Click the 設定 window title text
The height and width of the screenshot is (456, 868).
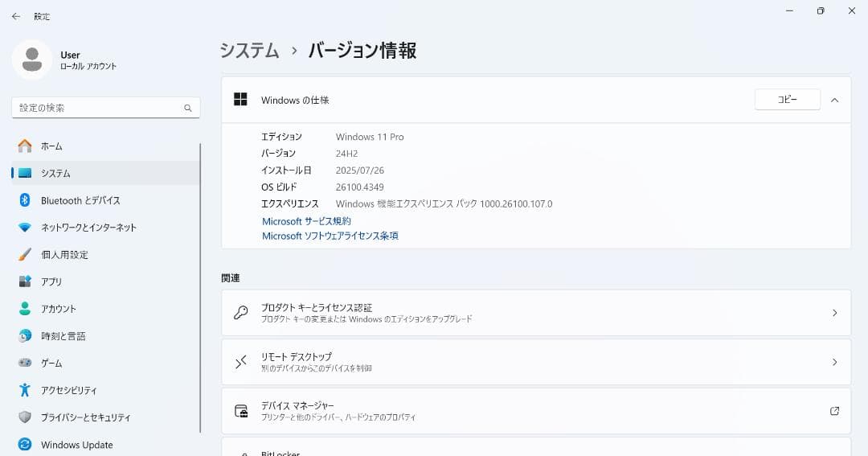click(x=42, y=17)
